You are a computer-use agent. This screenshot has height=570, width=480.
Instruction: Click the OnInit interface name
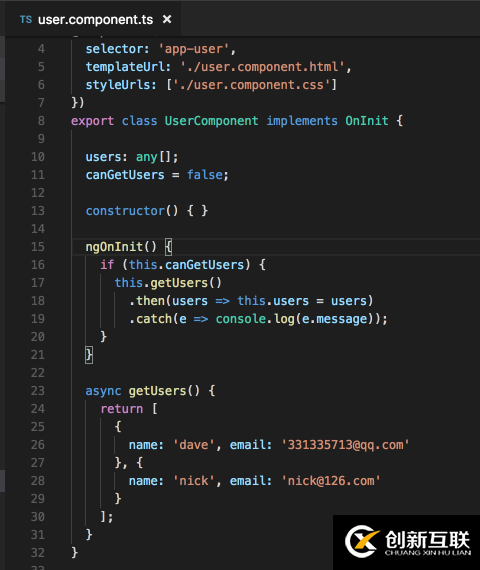(367, 121)
